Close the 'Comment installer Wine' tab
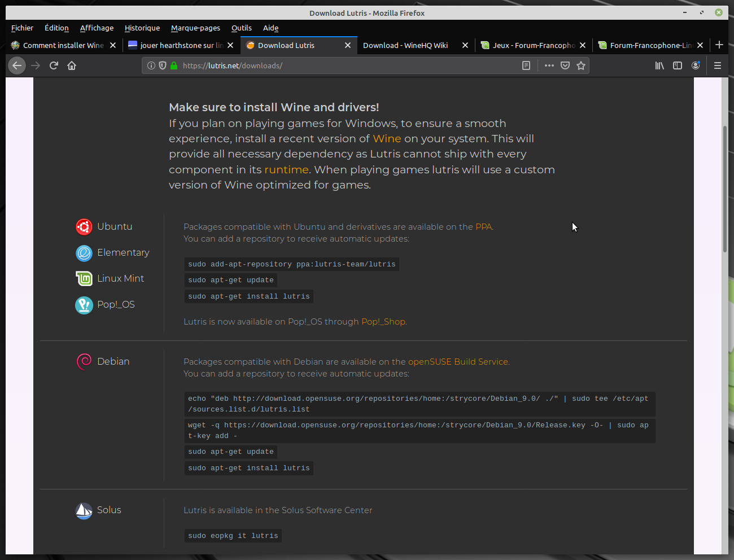 click(x=113, y=45)
